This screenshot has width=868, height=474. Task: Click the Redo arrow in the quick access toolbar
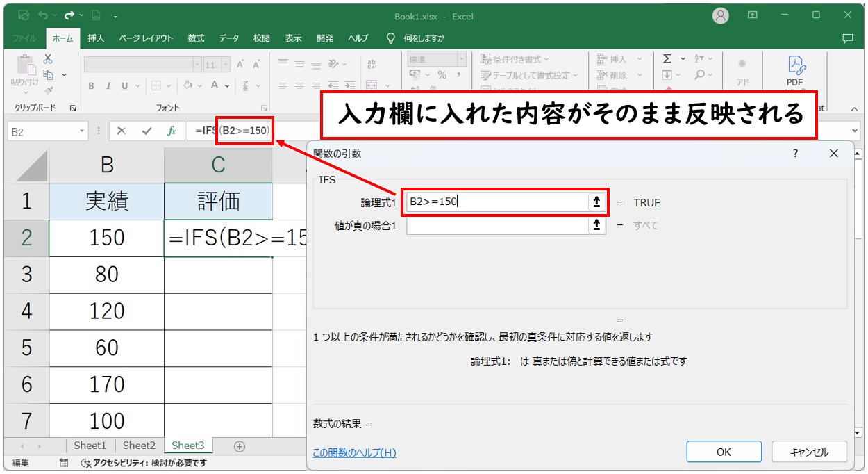pyautogui.click(x=69, y=15)
